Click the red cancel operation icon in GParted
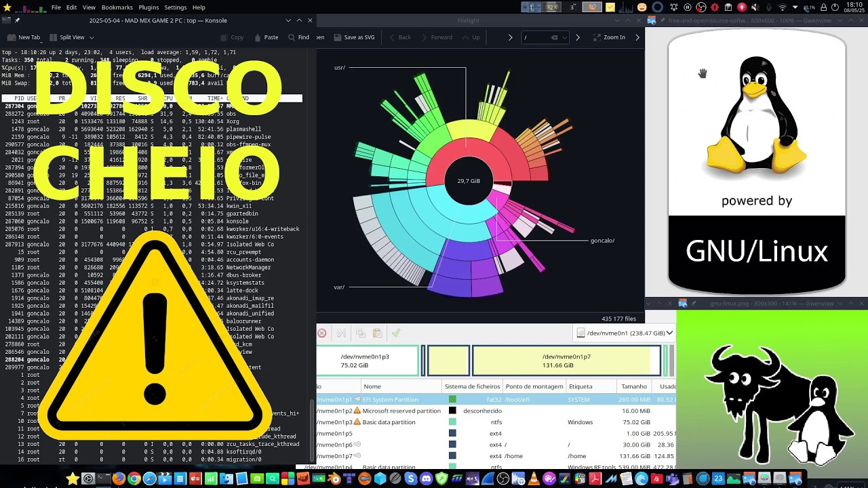 [x=322, y=333]
